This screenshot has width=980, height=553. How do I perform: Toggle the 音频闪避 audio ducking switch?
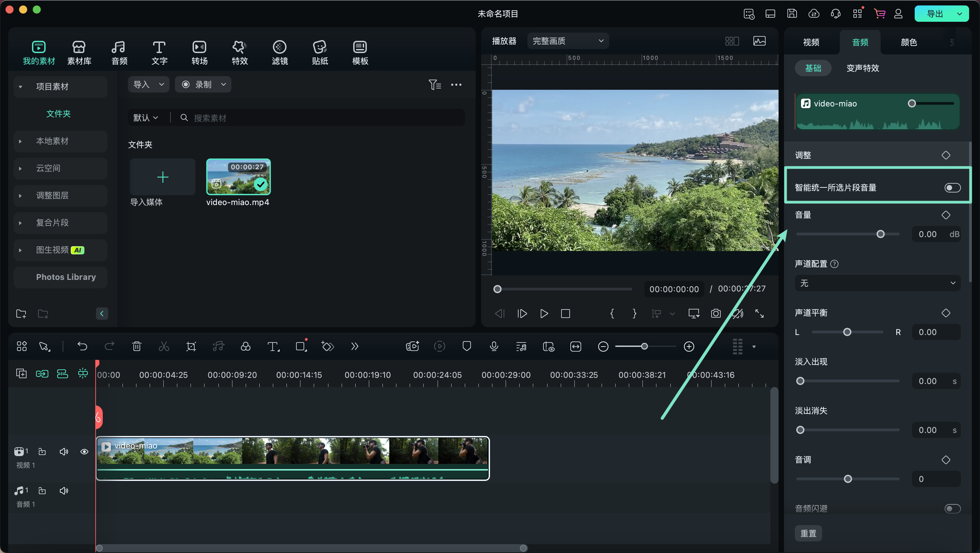coord(952,508)
